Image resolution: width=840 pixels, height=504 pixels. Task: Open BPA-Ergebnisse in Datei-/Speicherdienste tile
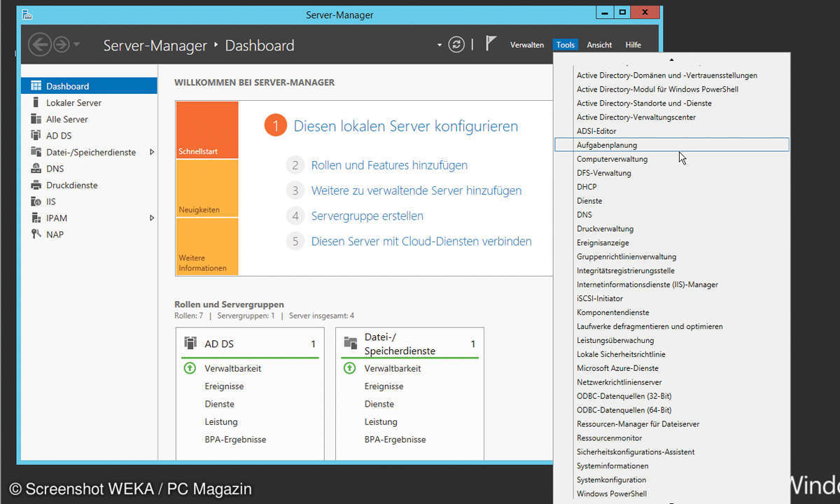[x=395, y=440]
